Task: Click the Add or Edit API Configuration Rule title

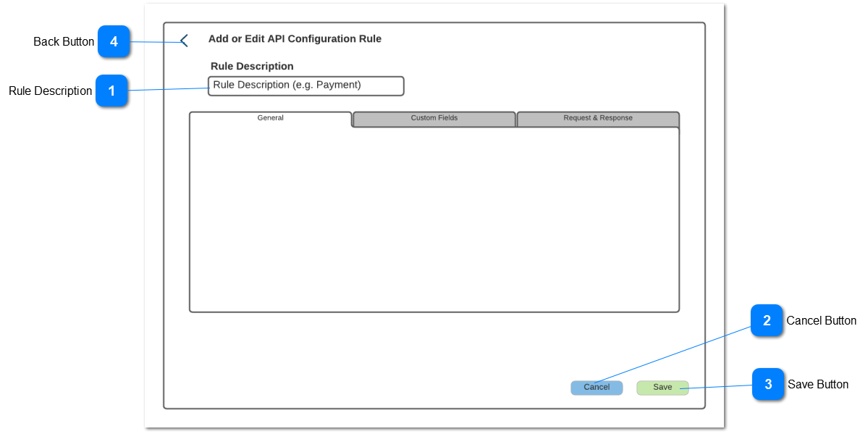Action: 293,38
